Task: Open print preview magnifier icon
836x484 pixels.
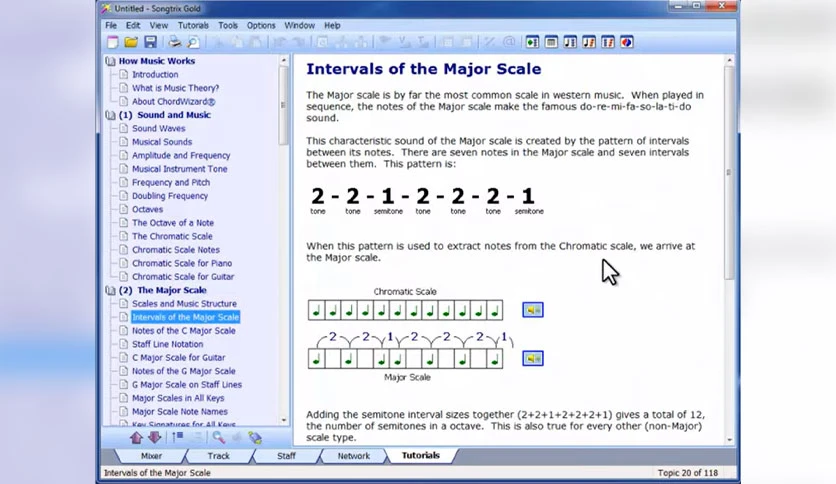Action: 193,42
